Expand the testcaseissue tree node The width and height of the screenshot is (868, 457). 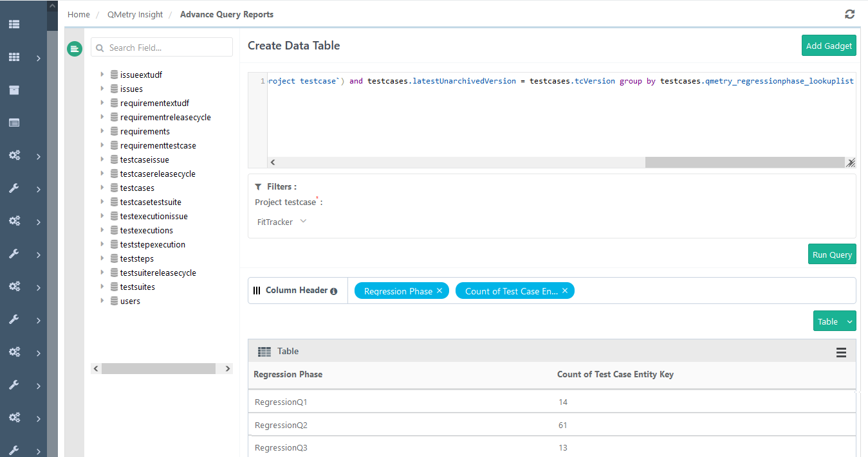(102, 159)
